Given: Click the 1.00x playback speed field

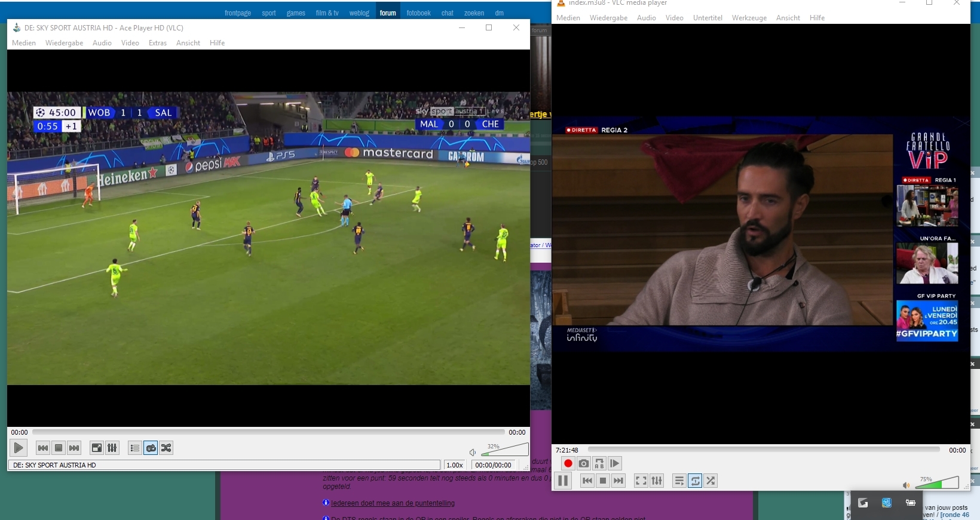Looking at the screenshot, I should (x=455, y=465).
